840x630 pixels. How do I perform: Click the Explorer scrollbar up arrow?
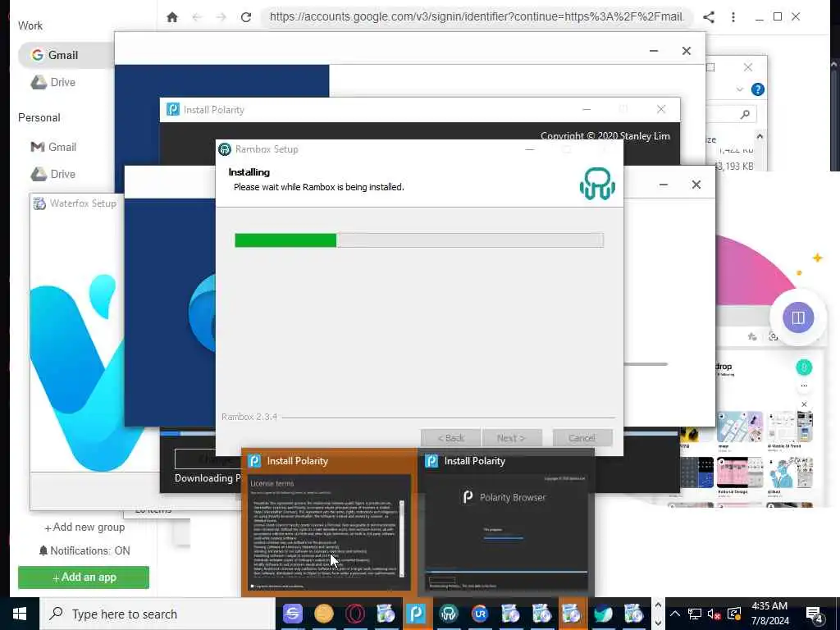759,137
